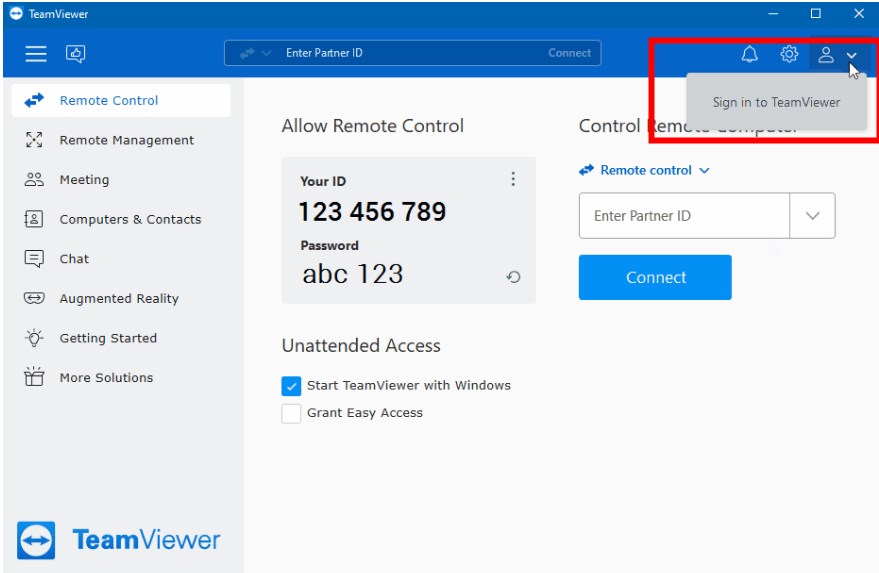879x573 pixels.
Task: Collapse the account dropdown arrow
Action: tap(852, 55)
